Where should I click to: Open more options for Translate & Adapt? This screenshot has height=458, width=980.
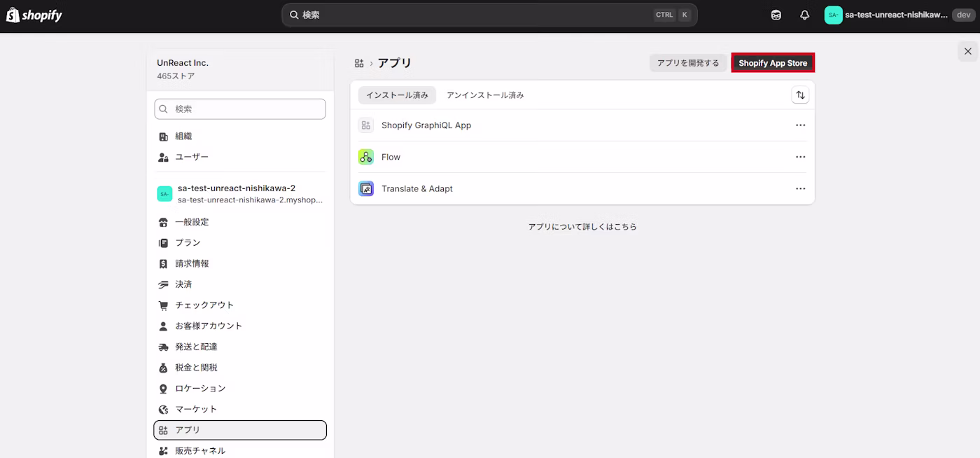click(800, 188)
